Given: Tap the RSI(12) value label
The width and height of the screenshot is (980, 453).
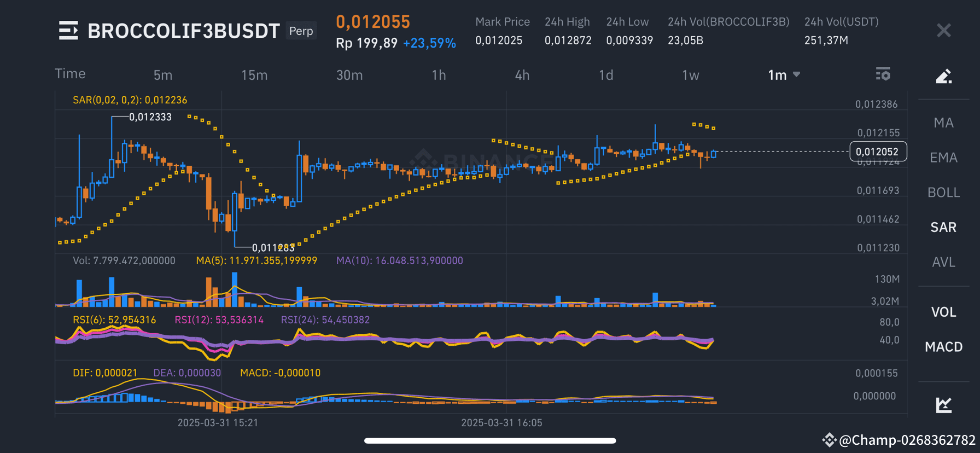Looking at the screenshot, I should coord(219,320).
